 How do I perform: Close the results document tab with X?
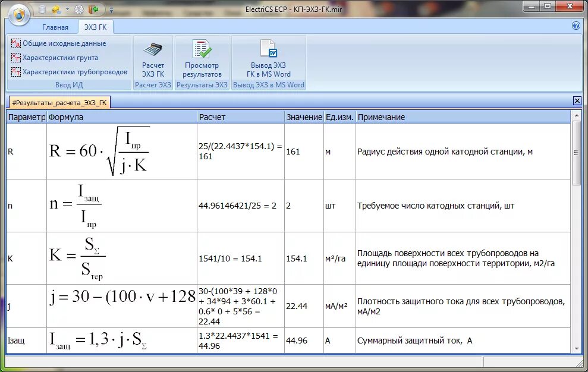pyautogui.click(x=577, y=100)
